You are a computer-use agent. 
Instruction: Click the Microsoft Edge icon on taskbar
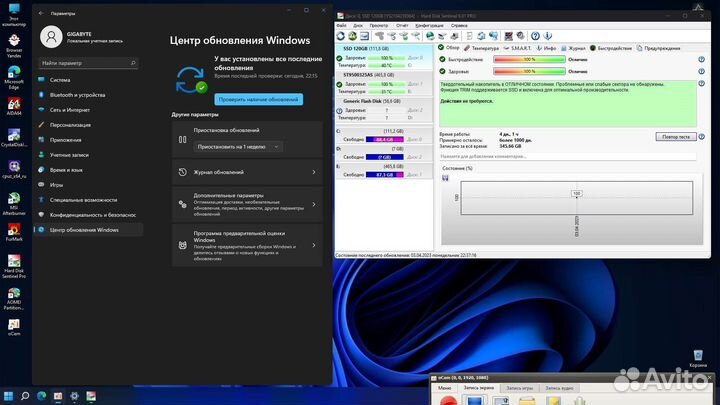[41, 396]
